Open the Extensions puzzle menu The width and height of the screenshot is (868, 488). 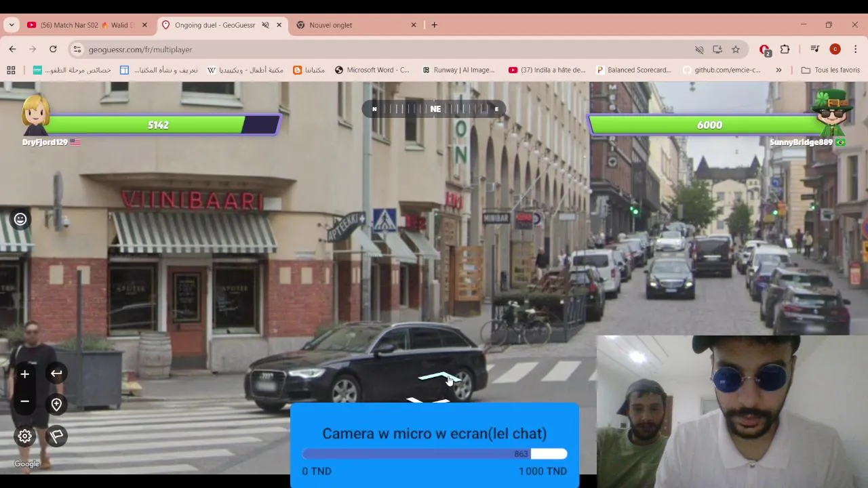tap(785, 49)
